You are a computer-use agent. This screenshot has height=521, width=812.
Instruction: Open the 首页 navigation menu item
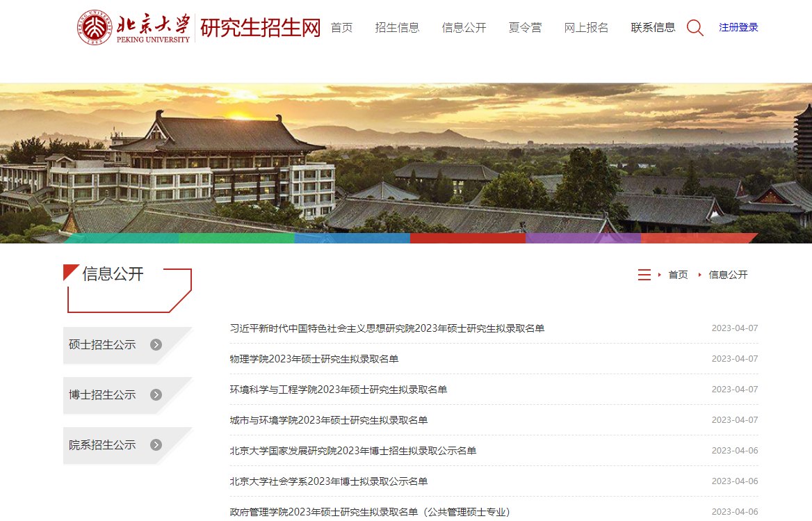[342, 27]
